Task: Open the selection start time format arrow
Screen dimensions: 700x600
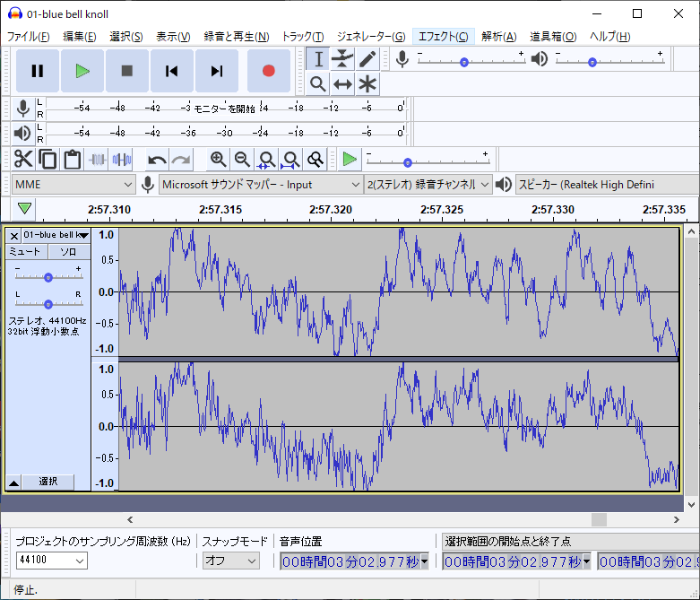Action: point(586,561)
